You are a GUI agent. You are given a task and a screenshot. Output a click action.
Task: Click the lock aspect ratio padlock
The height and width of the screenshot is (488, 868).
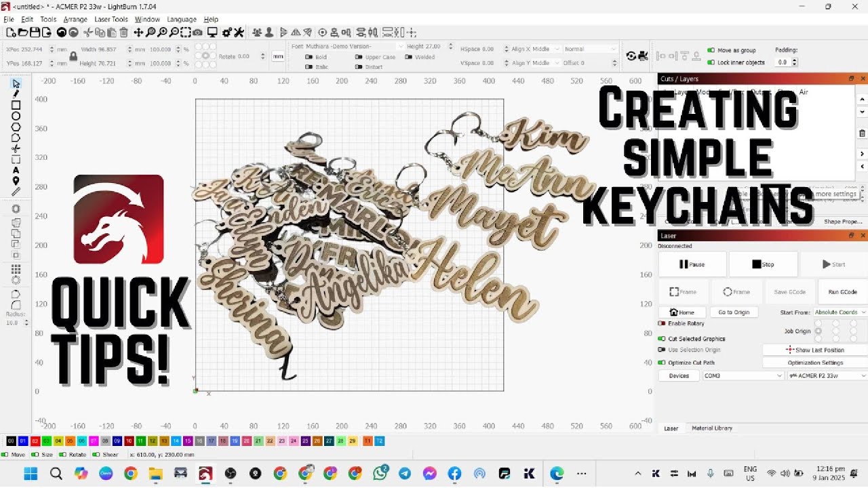click(x=73, y=56)
